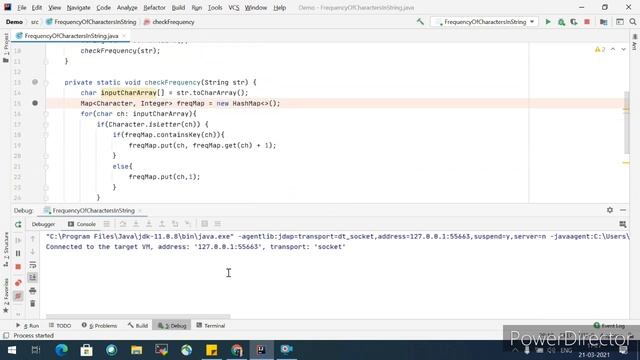640x360 pixels.
Task: Clear console with the trash icon
Action: pyautogui.click(x=33, y=304)
